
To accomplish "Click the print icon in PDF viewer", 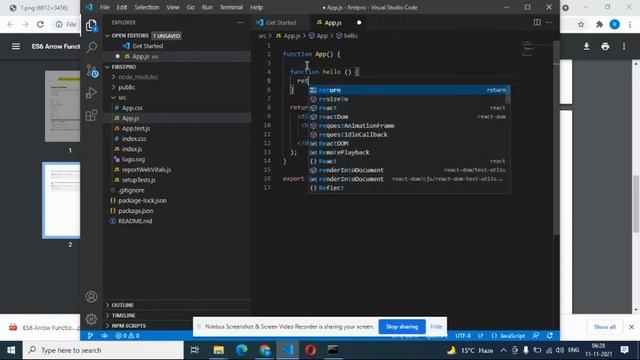I will point(605,47).
